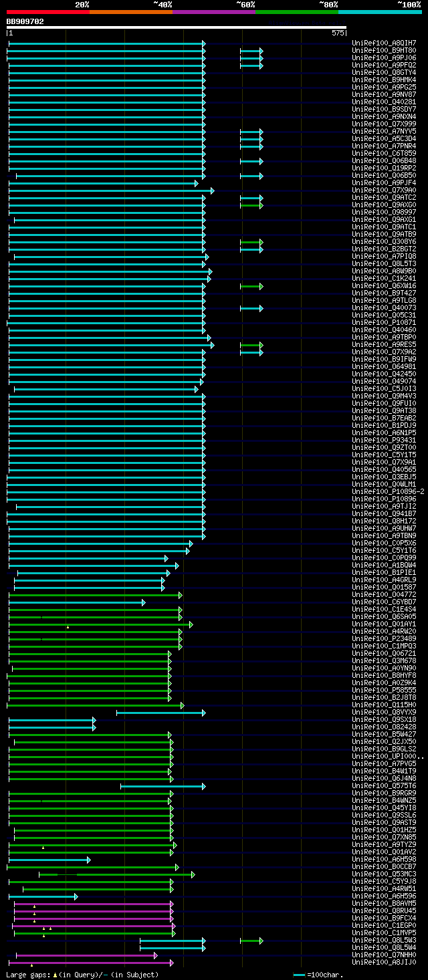Image resolution: width=428 pixels, height=980 pixels.
Task: Select the UniRef100_Q53MC3 hit label
Action: point(384,874)
